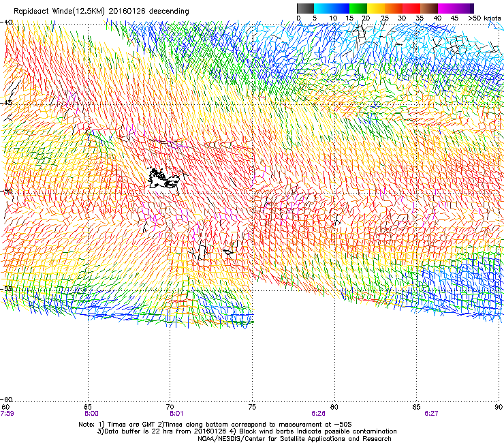The image size is (504, 443).
Task: Click the '-40' latitude label
Action: coord(6,22)
